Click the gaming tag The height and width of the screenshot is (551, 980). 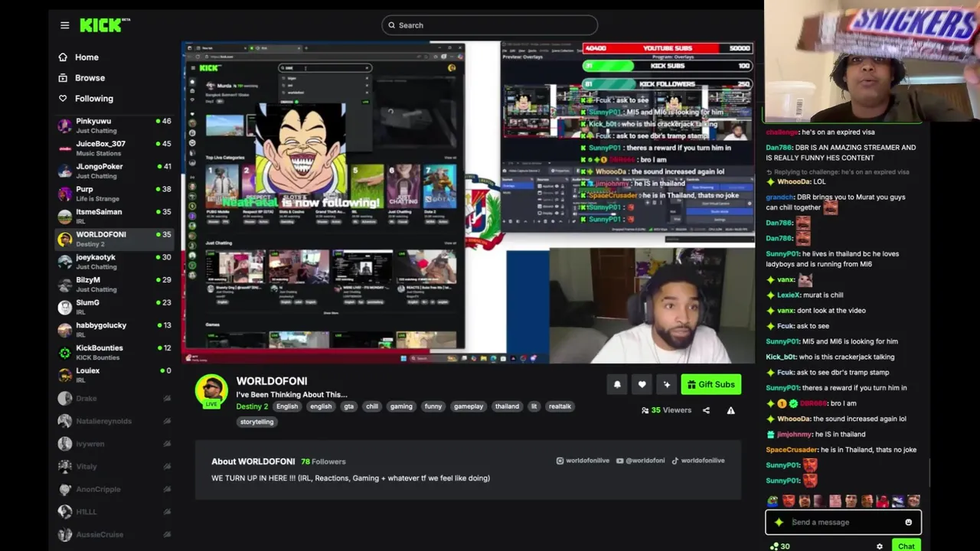pyautogui.click(x=401, y=406)
